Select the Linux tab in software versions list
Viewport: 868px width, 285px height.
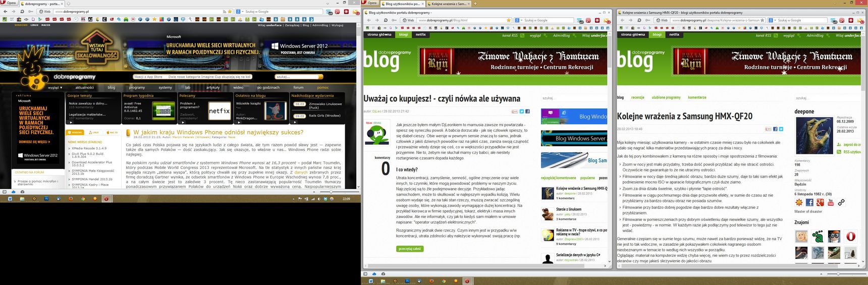coord(94,132)
